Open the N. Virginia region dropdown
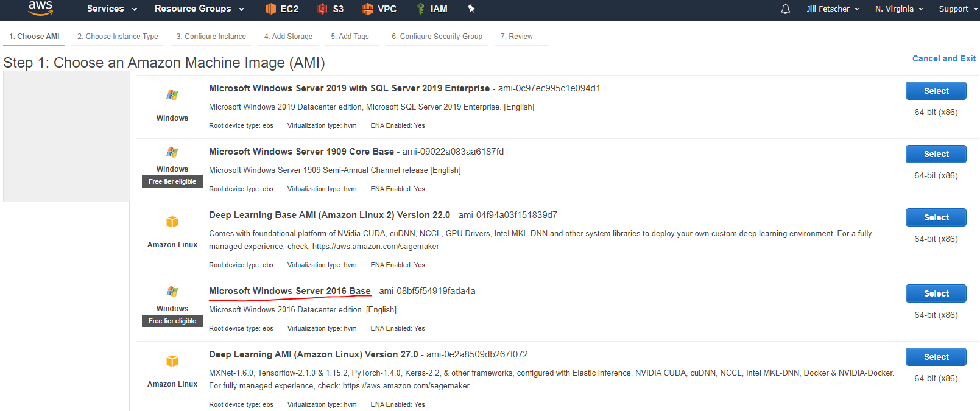This screenshot has height=411, width=980. [x=899, y=9]
